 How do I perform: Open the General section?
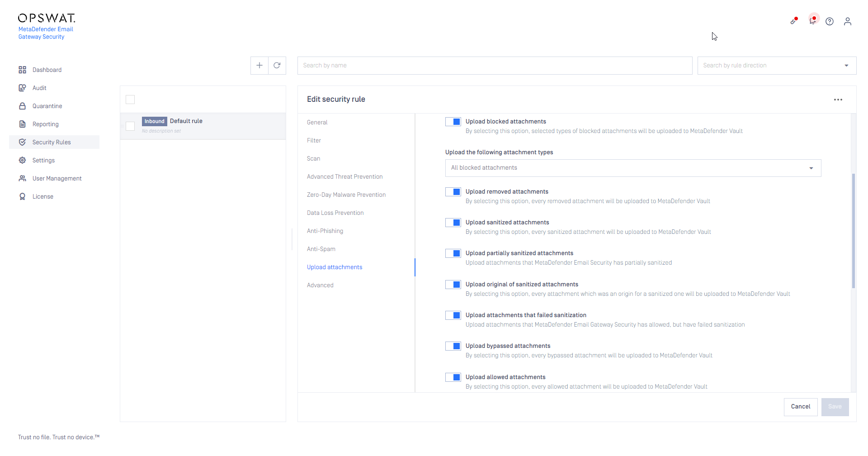317,123
